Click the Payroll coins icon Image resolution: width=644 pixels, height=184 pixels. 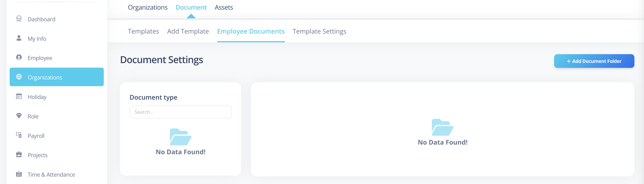coord(19,135)
